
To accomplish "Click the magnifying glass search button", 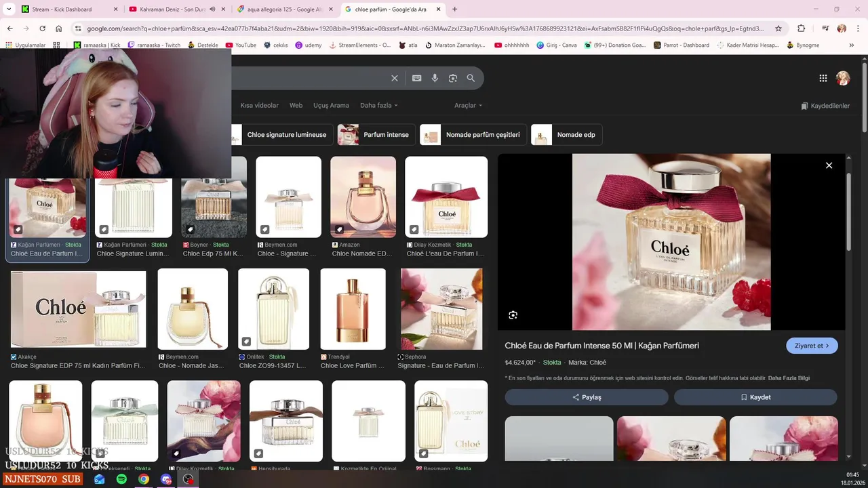I will point(471,78).
